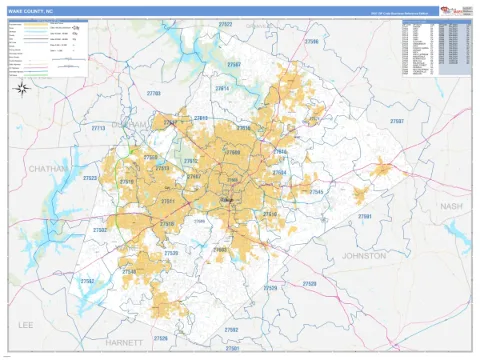Select ZIP code label 27540
Image resolution: width=480 pixels, height=360 pixels.
[x=129, y=272]
